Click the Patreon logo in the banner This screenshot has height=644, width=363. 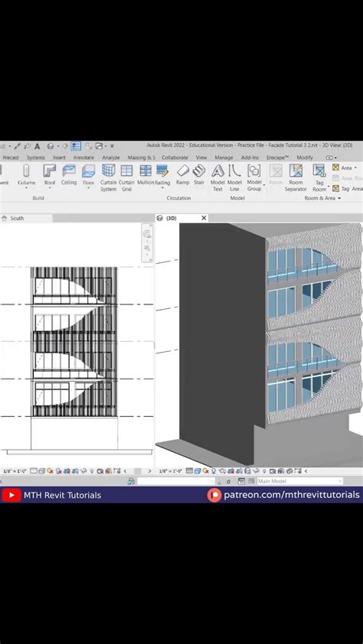pyautogui.click(x=214, y=495)
